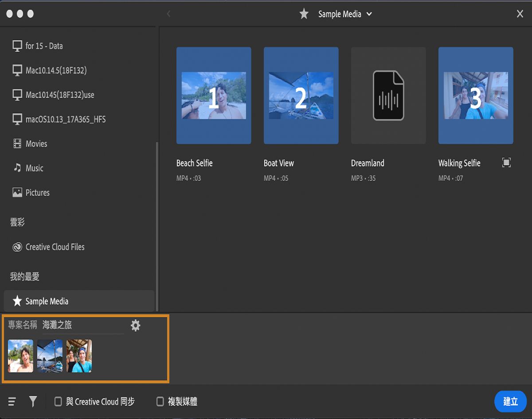Toggle the 複製媒體 checkbox
The image size is (532, 419).
coord(160,402)
